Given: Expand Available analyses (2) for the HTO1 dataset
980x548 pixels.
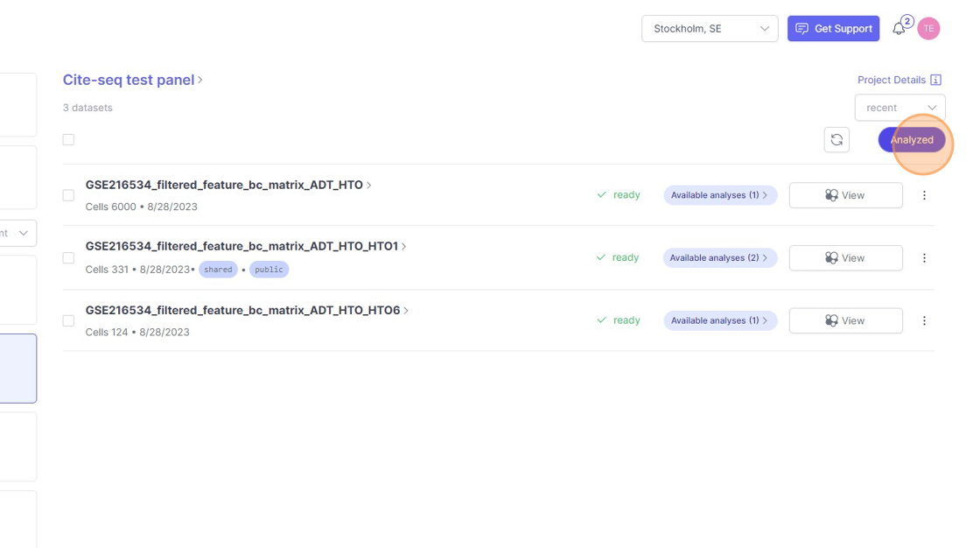Looking at the screenshot, I should click(719, 258).
